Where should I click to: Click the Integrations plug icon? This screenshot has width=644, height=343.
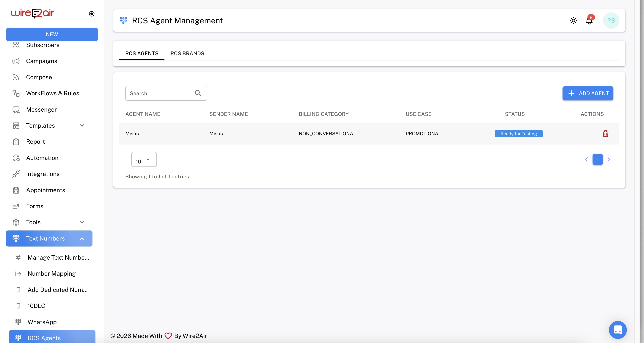(16, 174)
